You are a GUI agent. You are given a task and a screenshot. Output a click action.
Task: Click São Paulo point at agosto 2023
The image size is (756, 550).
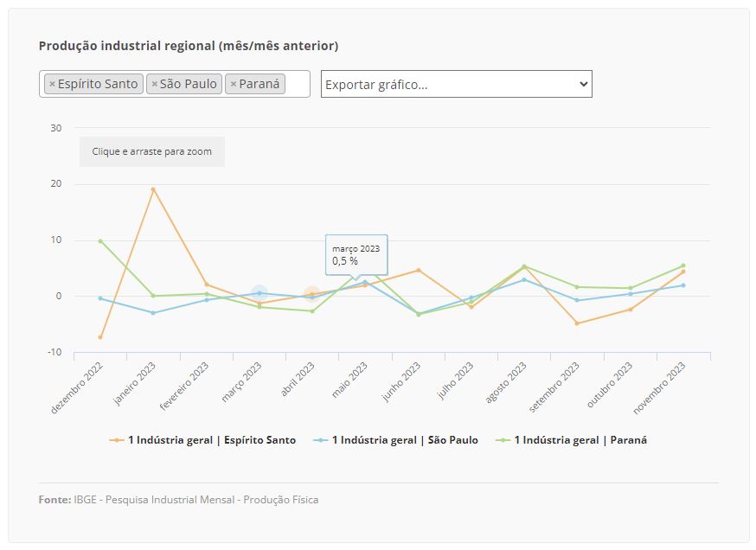click(524, 279)
